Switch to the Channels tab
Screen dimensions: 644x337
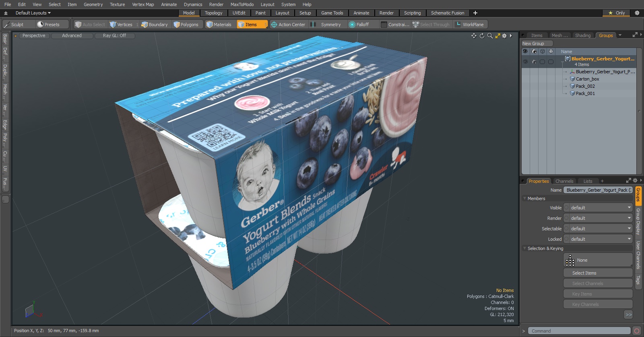click(x=564, y=181)
